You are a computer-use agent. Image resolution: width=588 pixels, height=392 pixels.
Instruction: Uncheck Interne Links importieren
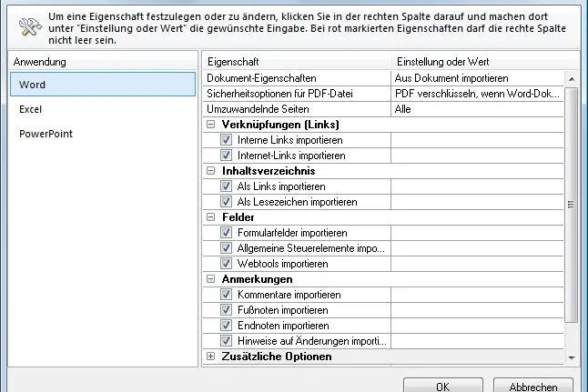226,140
